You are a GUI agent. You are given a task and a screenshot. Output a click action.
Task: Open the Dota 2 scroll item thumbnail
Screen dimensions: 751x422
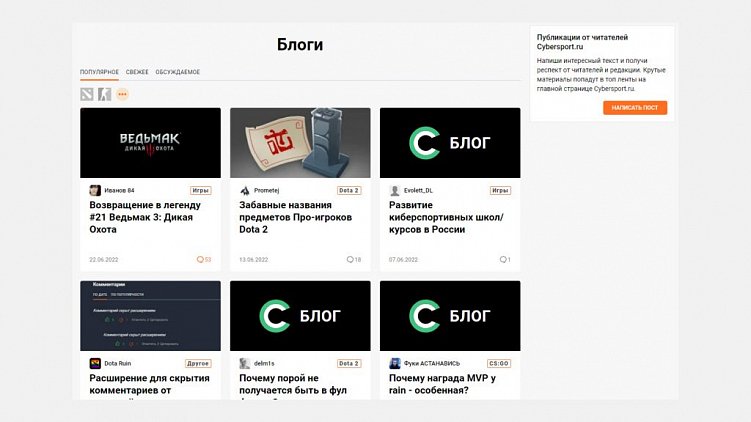click(300, 143)
